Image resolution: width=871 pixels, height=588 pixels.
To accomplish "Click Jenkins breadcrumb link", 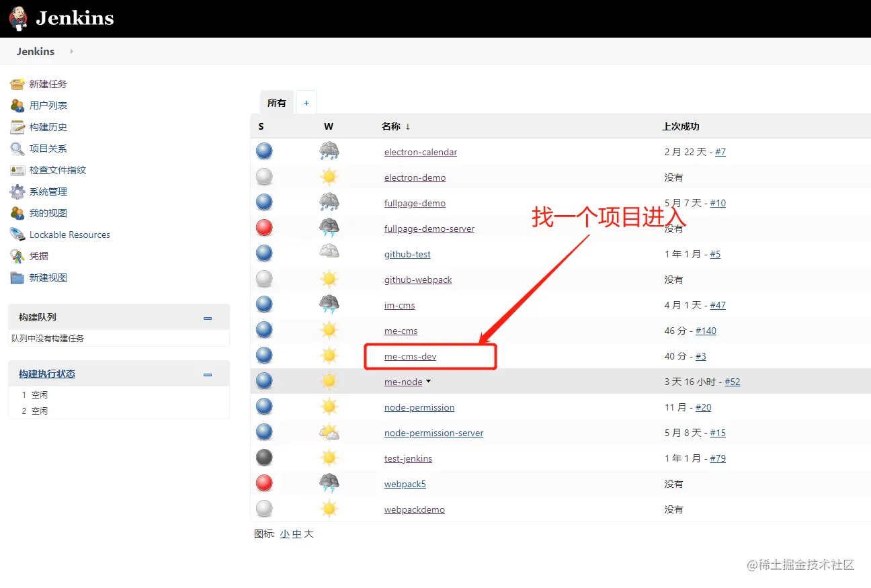I will click(x=36, y=51).
